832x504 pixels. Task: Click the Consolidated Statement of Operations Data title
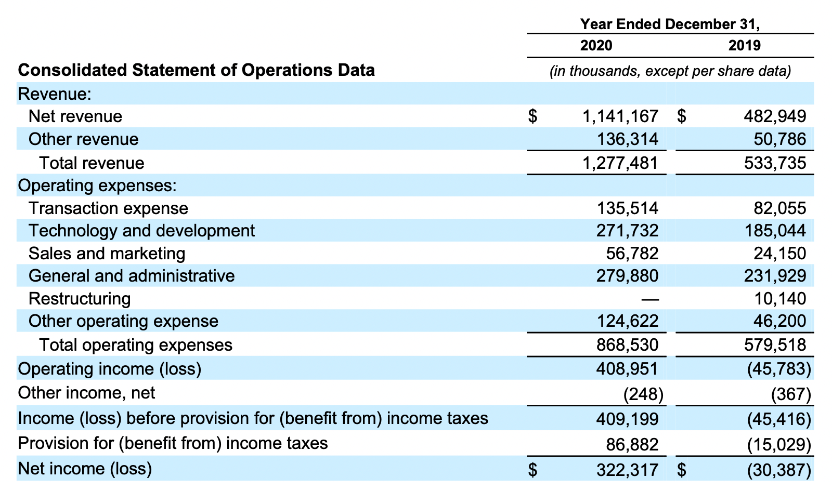[197, 70]
